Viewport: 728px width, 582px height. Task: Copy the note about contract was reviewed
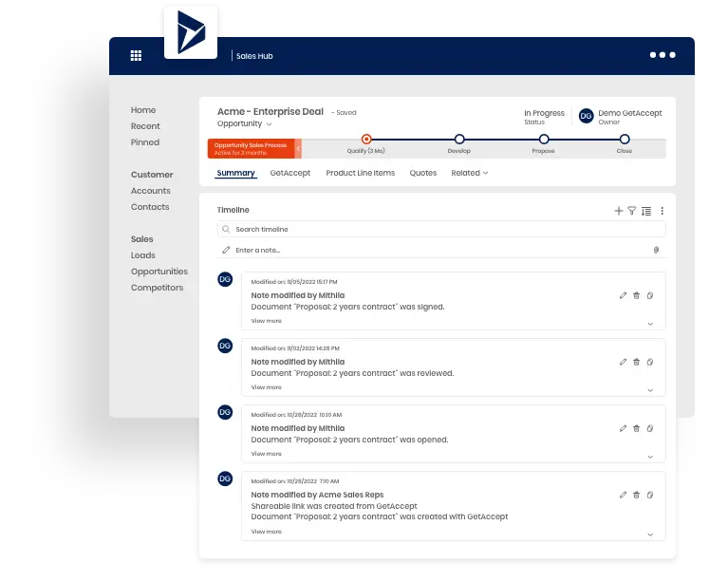click(x=650, y=362)
